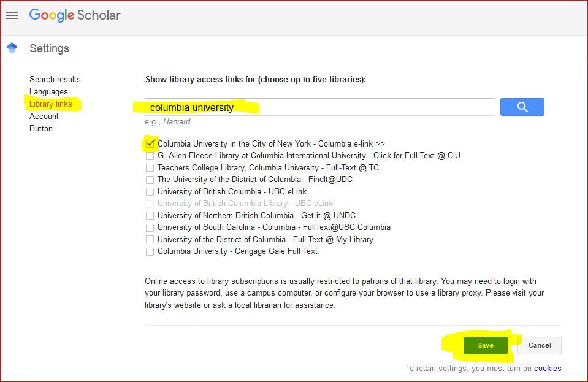This screenshot has height=382, width=588.
Task: Click the Settings heading text
Action: coord(50,48)
